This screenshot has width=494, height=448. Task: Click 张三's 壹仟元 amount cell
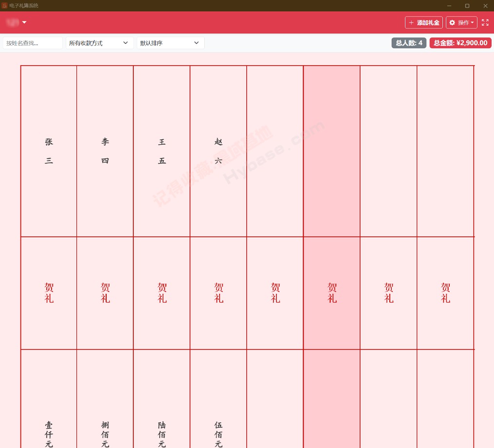pos(49,434)
